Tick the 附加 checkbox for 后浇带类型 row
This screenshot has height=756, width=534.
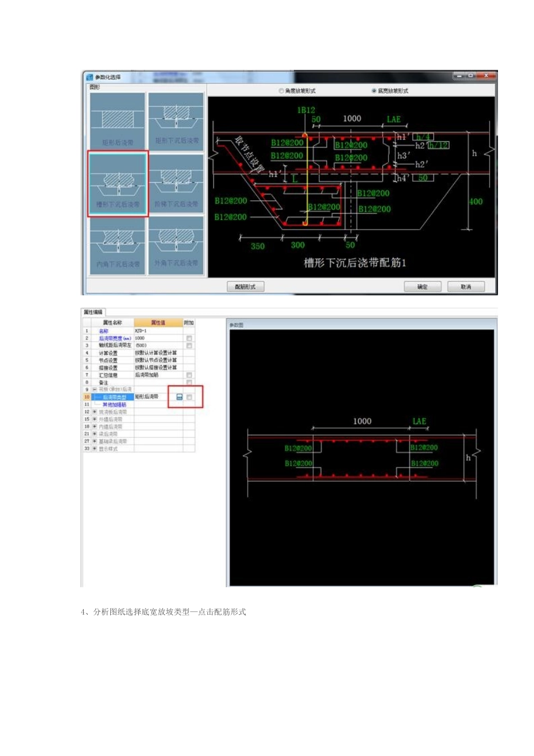[x=189, y=397]
